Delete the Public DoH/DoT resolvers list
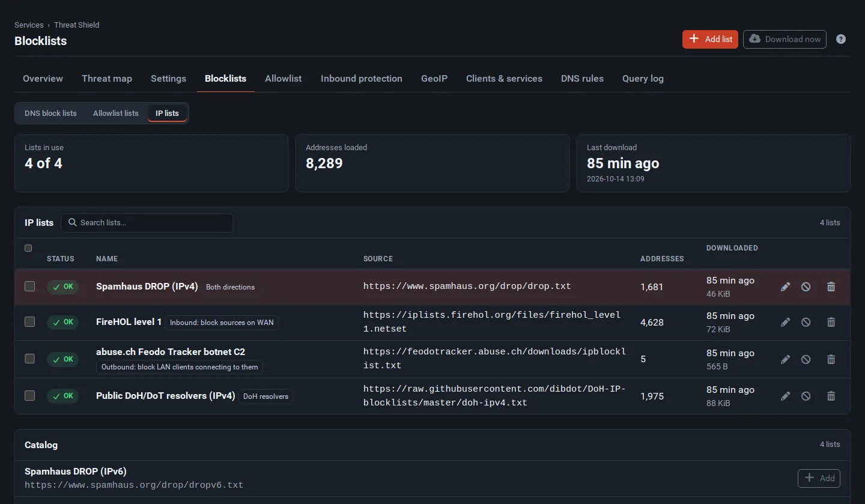The image size is (865, 504). pos(831,396)
